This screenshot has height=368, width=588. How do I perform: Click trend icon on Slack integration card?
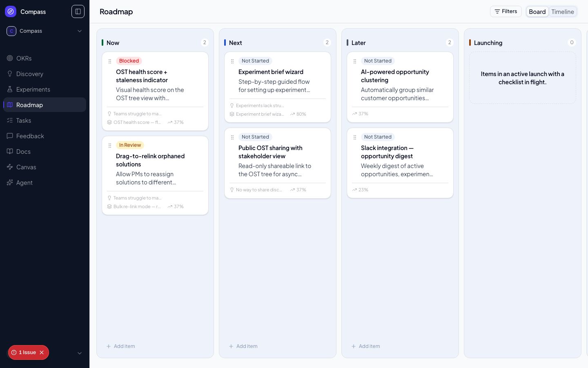pos(354,190)
